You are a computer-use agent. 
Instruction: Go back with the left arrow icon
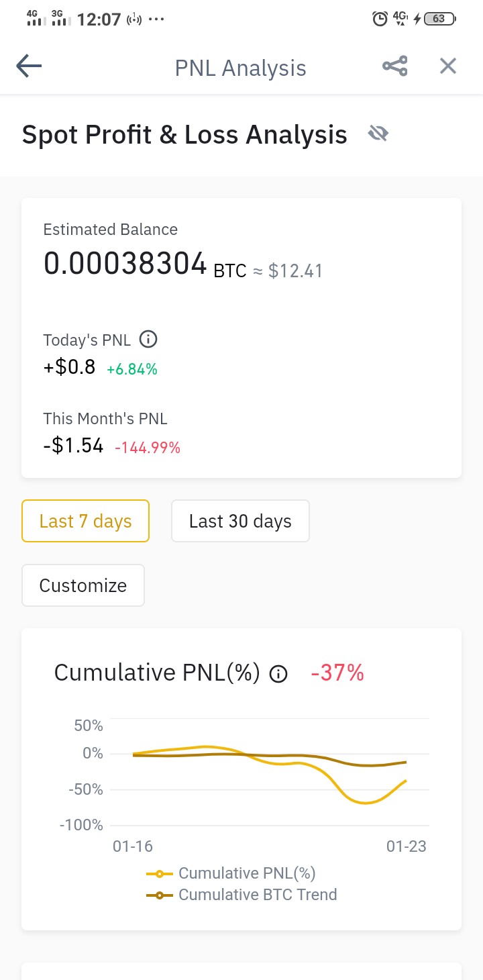(29, 66)
